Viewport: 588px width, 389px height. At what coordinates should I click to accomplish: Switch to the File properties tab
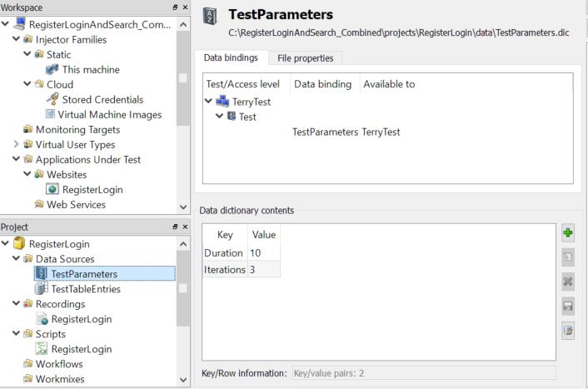pyautogui.click(x=306, y=58)
